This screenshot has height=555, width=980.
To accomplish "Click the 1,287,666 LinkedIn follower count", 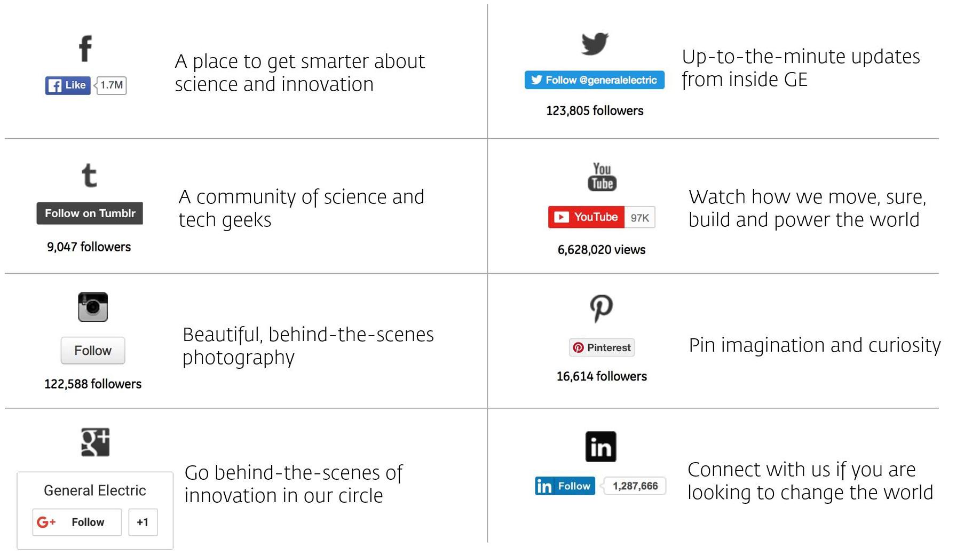I will 635,486.
